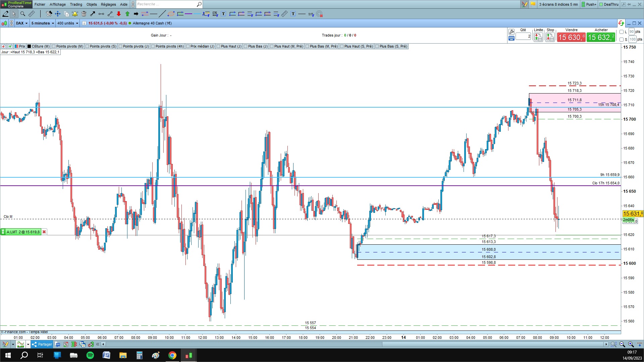Toggle the Points pivots (M) checkbox
The width and height of the screenshot is (644, 362).
pos(54,46)
